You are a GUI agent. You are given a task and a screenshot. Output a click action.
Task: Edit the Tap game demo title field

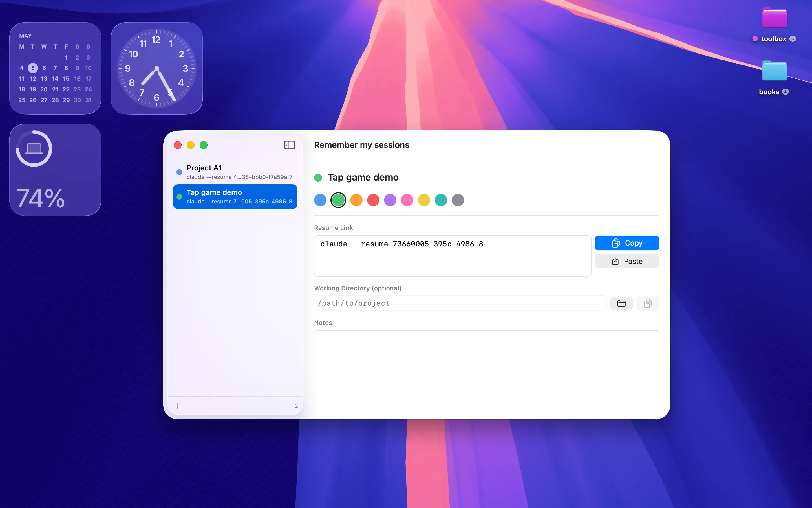click(363, 178)
